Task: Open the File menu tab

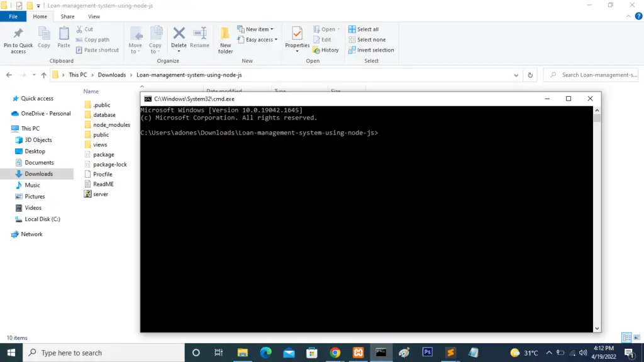Action: pos(13,16)
